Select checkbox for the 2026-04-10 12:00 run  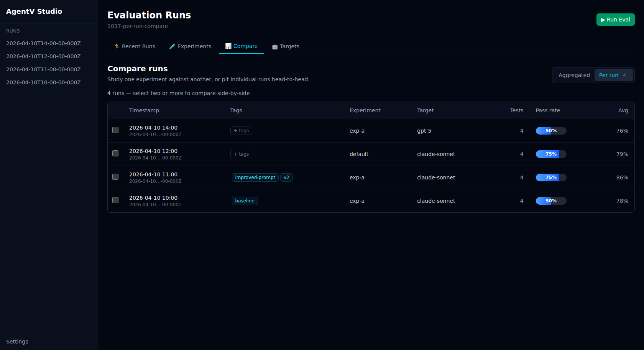(x=115, y=153)
